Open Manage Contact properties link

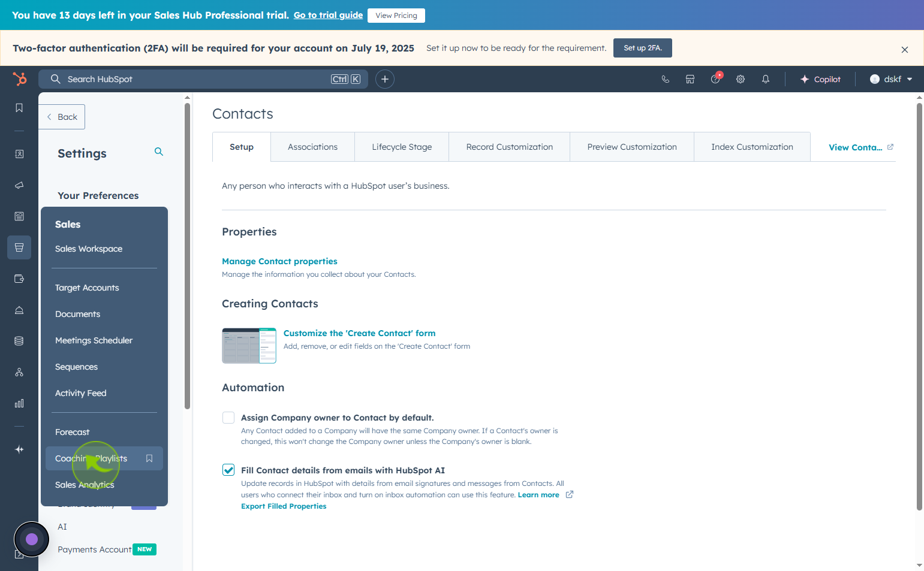coord(279,261)
